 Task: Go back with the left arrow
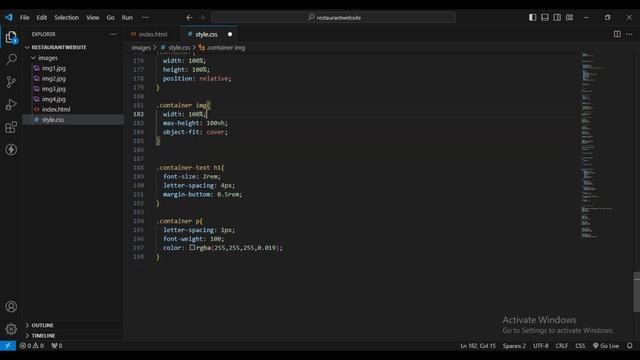coord(189,18)
